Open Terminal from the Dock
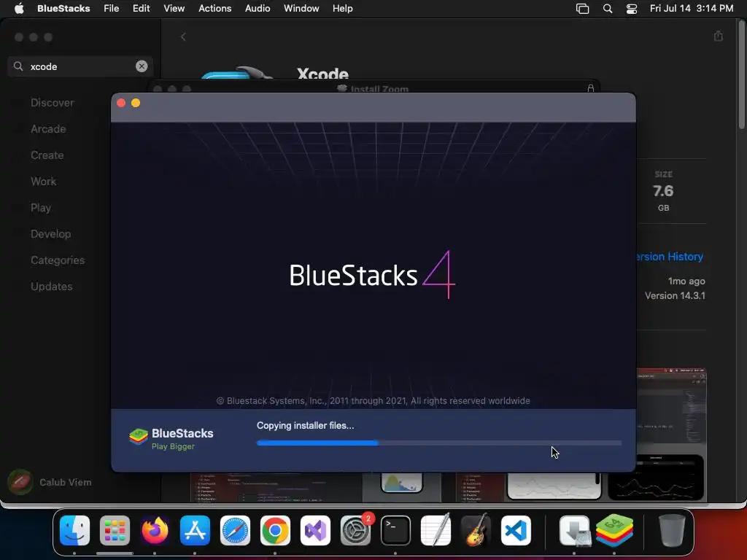 [395, 531]
